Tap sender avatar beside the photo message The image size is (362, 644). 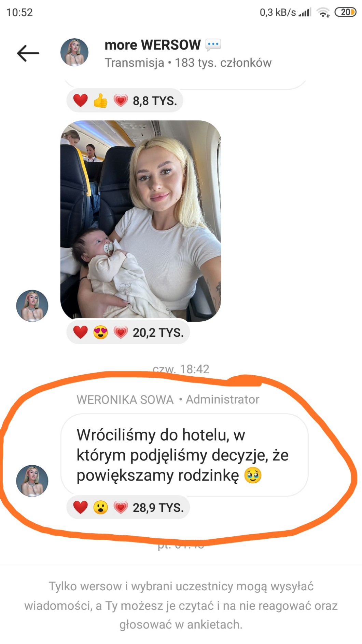[x=32, y=306]
